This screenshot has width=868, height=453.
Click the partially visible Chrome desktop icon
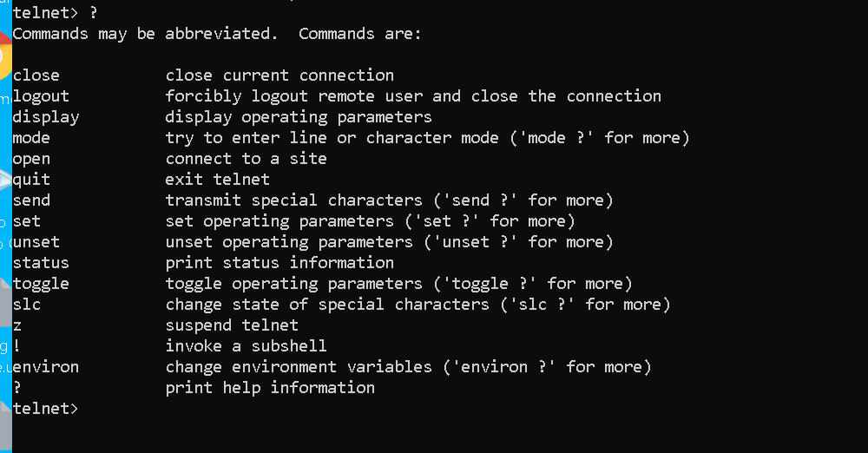tap(5, 56)
